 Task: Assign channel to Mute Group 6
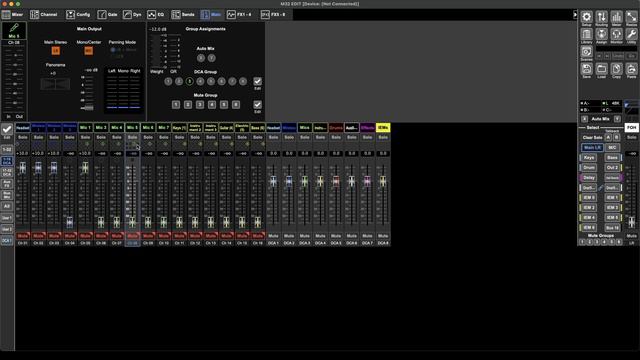click(x=236, y=105)
